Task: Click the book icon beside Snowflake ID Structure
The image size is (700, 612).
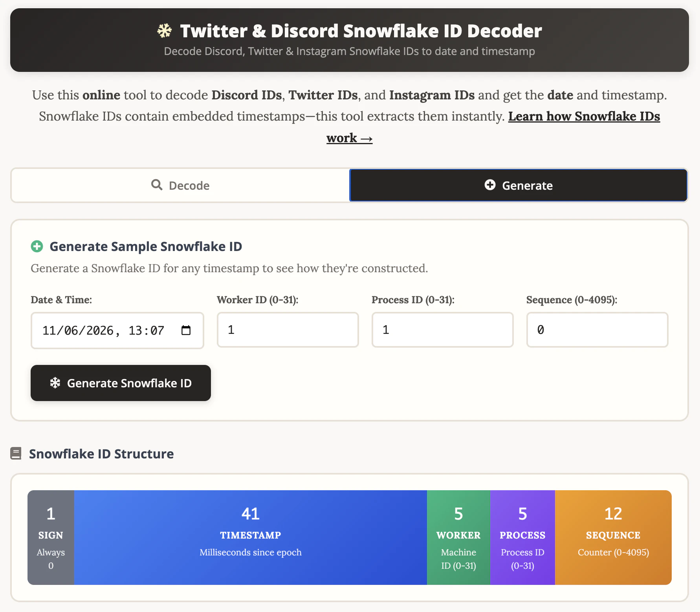Action: (x=16, y=453)
